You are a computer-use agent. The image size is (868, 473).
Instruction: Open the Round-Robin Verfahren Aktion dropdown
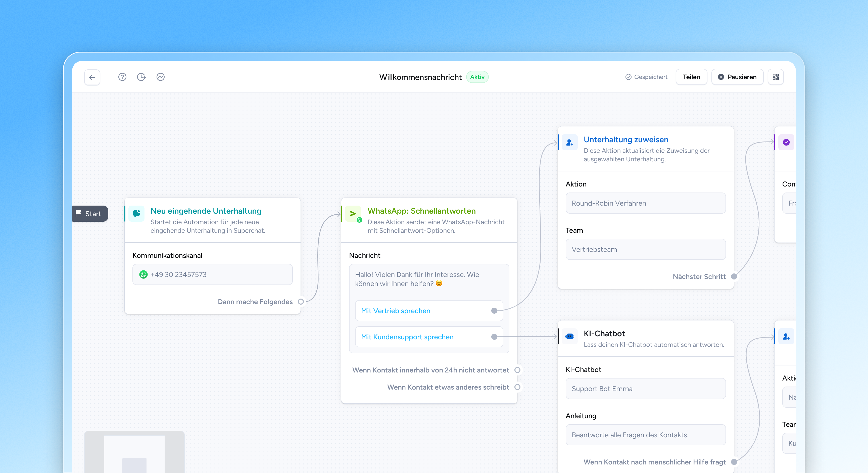[645, 203]
